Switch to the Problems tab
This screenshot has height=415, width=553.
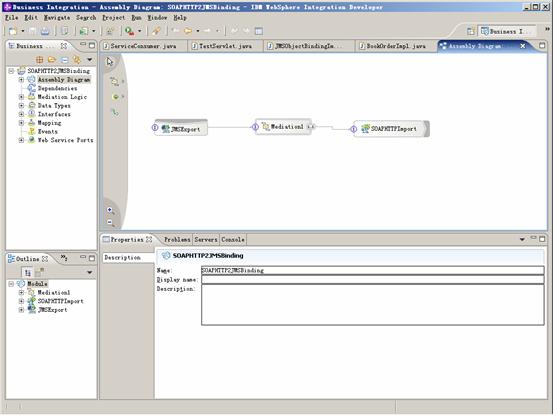pos(177,239)
